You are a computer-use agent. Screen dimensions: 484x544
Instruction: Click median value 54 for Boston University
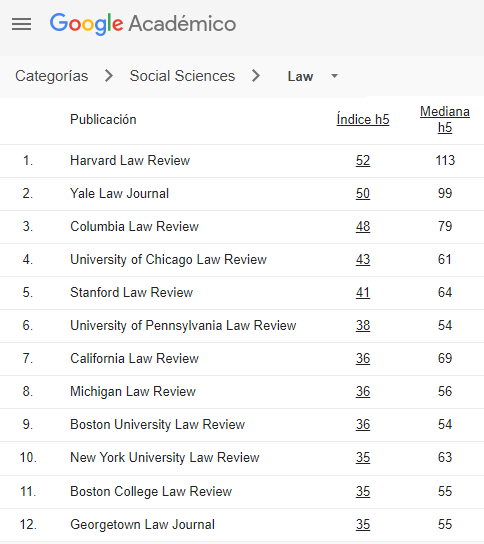(x=445, y=424)
